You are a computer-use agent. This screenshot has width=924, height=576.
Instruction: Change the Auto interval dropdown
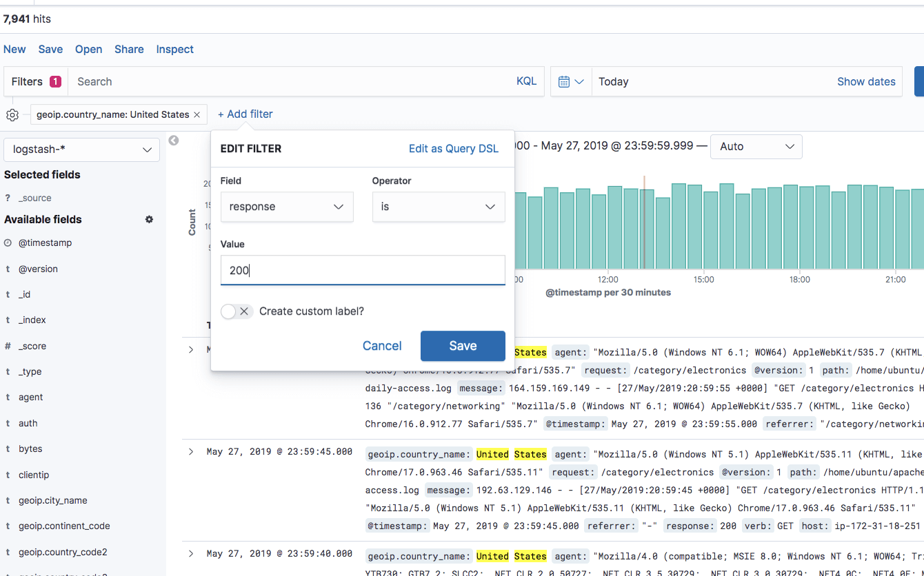pos(756,147)
